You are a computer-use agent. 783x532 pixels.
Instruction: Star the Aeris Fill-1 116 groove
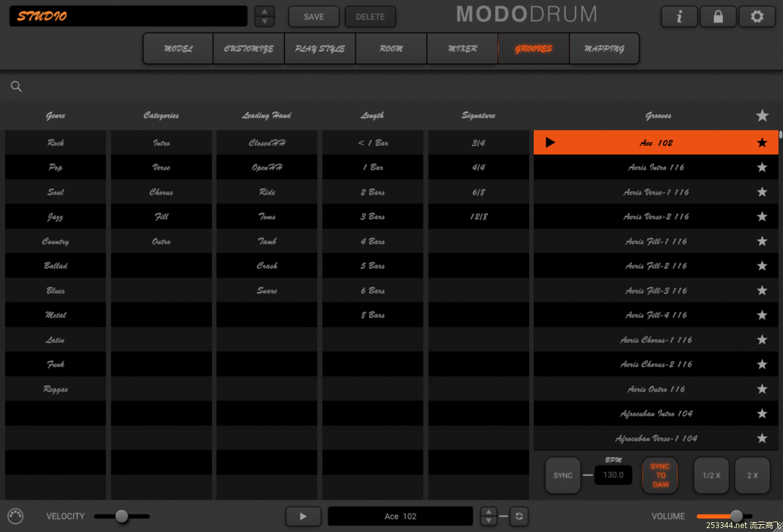[762, 241]
